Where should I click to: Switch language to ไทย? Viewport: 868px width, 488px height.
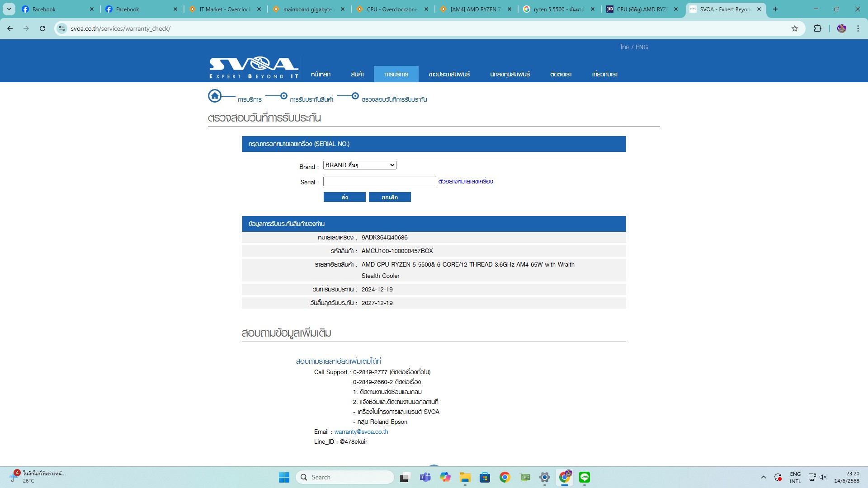click(x=625, y=47)
